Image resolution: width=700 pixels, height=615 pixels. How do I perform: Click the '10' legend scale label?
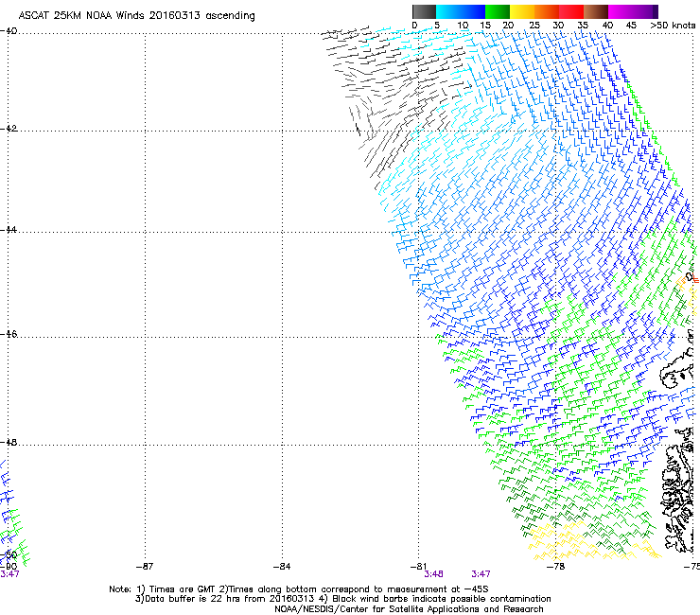pos(463,26)
